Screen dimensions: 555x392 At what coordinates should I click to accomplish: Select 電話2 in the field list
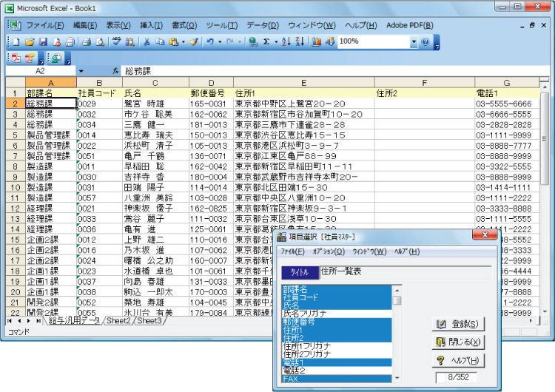coord(337,371)
